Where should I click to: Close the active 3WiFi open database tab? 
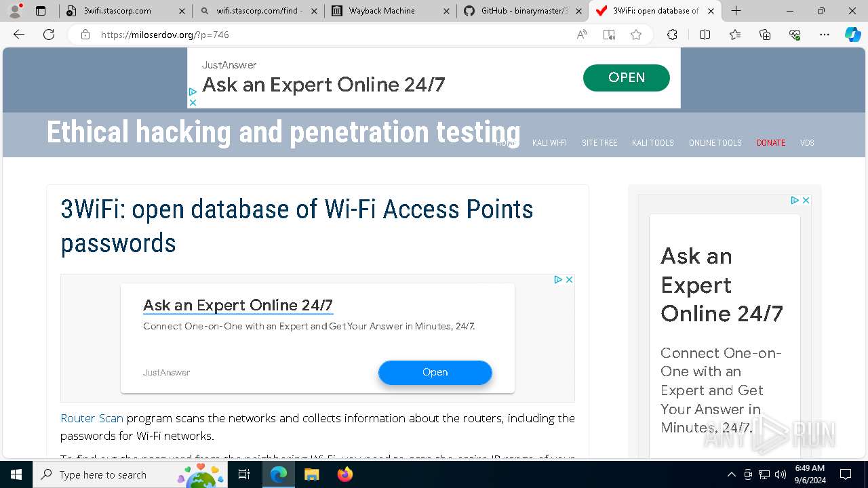[x=711, y=11]
